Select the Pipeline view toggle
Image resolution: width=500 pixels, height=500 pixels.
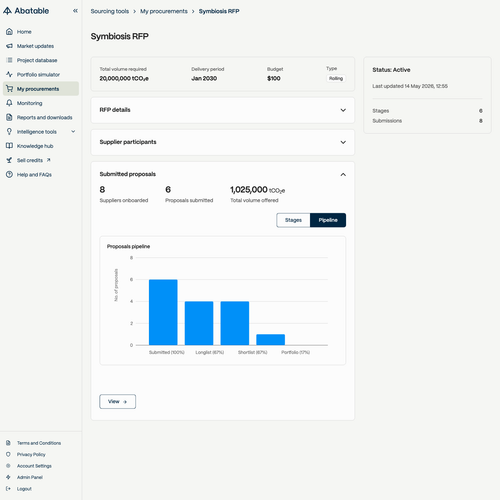pos(328,220)
